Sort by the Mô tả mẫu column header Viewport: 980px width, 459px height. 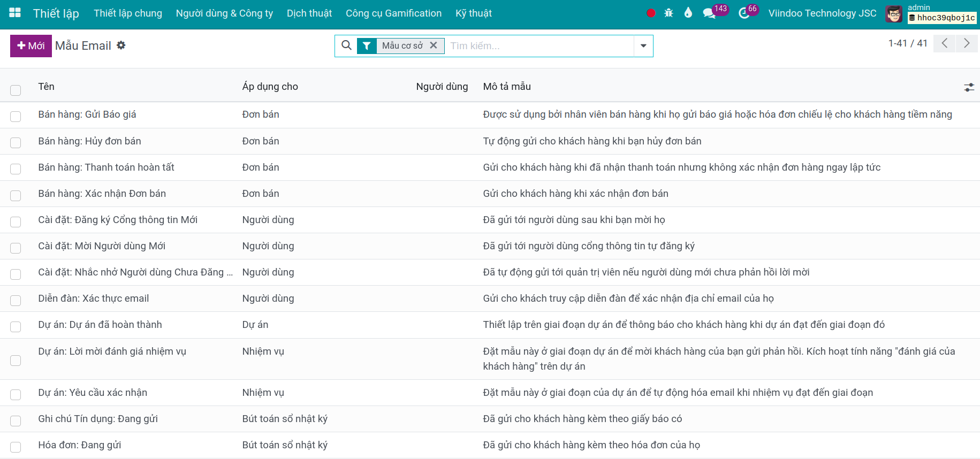[507, 87]
